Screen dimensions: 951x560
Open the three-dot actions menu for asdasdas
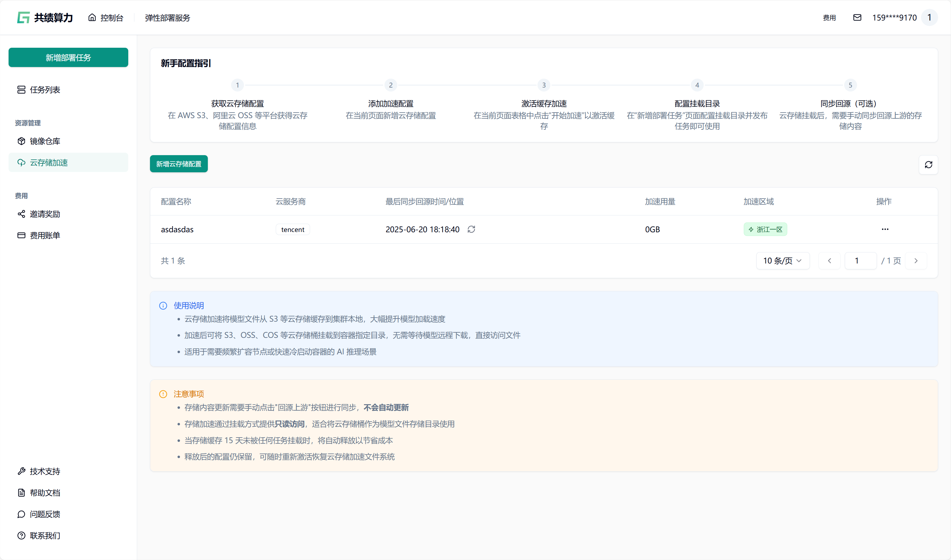[885, 230]
